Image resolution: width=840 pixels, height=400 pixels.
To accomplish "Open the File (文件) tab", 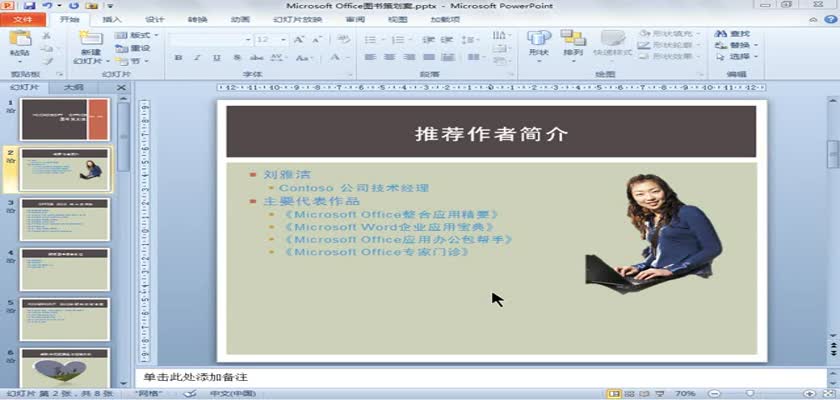I will (x=22, y=19).
